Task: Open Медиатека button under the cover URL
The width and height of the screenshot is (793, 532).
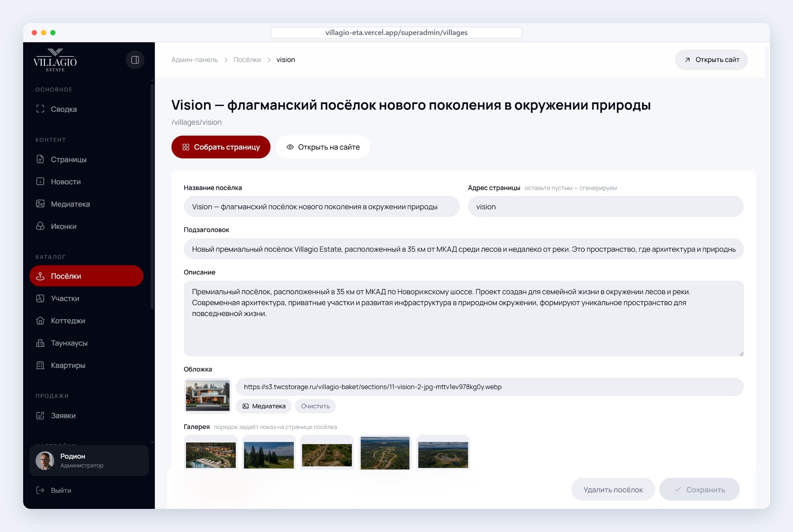Action: point(264,406)
